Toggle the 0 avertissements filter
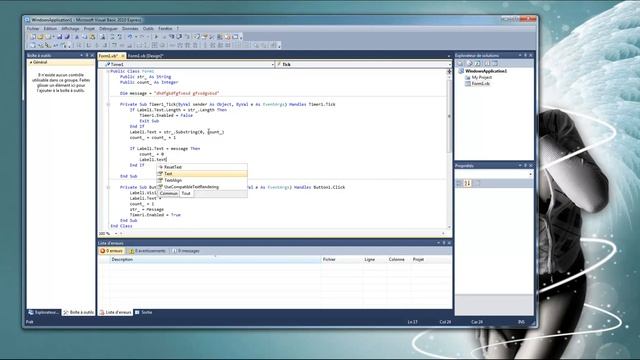This screenshot has height=360, width=640. click(147, 251)
